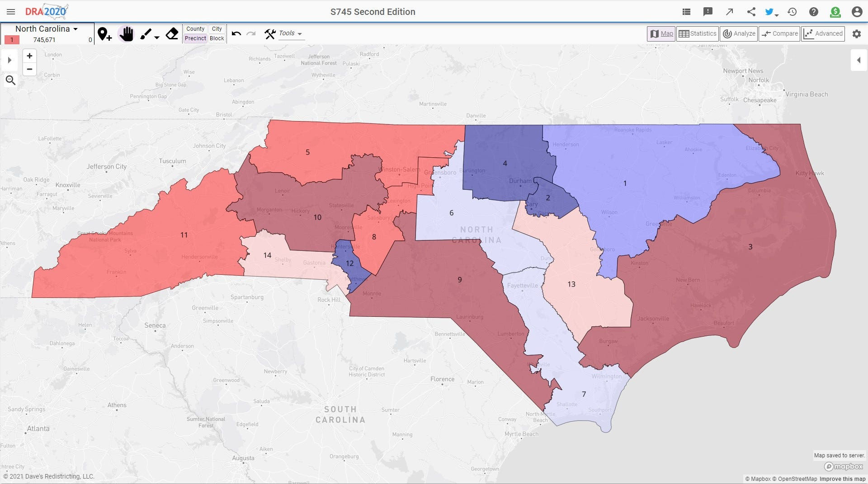Select the district 1 red color swatch

[12, 40]
